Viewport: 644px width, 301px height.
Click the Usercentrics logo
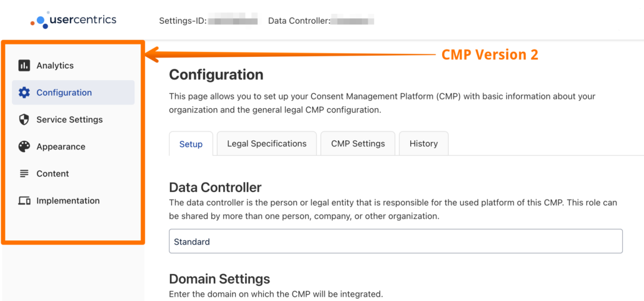[74, 20]
